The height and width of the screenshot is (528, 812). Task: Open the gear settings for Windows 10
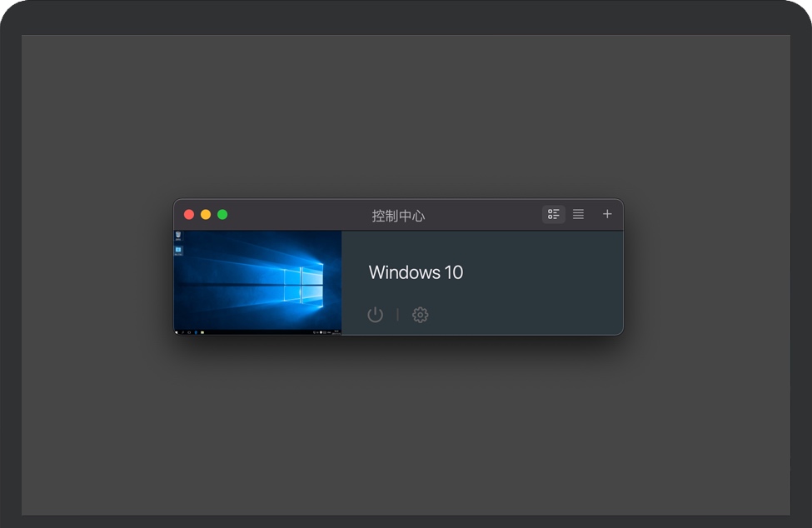pyautogui.click(x=421, y=315)
